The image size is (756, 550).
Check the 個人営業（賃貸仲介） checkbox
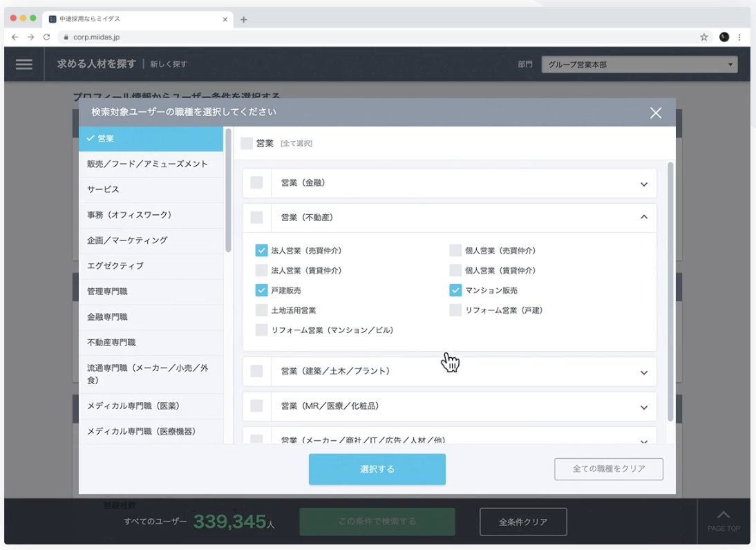pos(455,270)
